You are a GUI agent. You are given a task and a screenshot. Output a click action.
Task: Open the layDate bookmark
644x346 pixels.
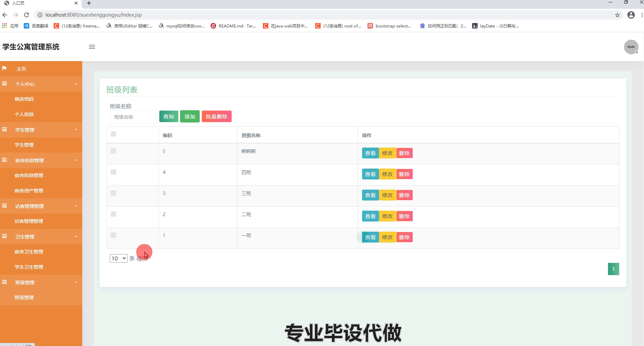pos(496,26)
